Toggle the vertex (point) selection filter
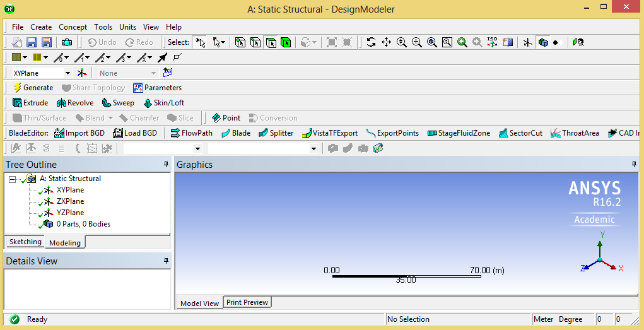The width and height of the screenshot is (644, 330). coord(240,42)
